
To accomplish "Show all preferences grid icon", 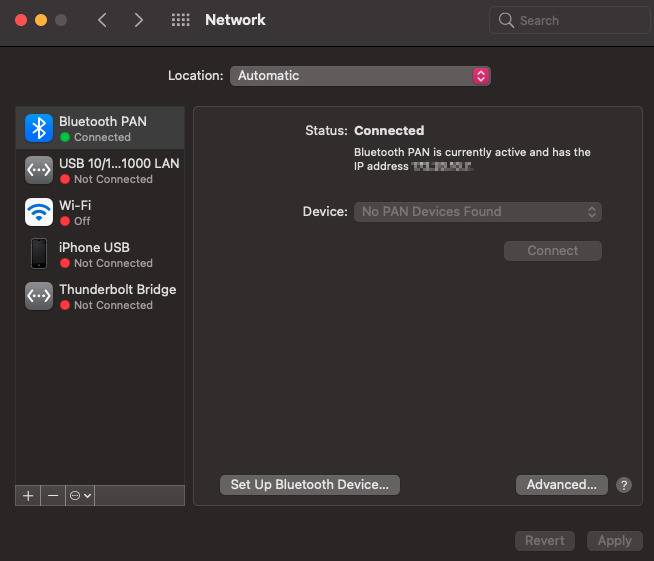I will pyautogui.click(x=181, y=20).
